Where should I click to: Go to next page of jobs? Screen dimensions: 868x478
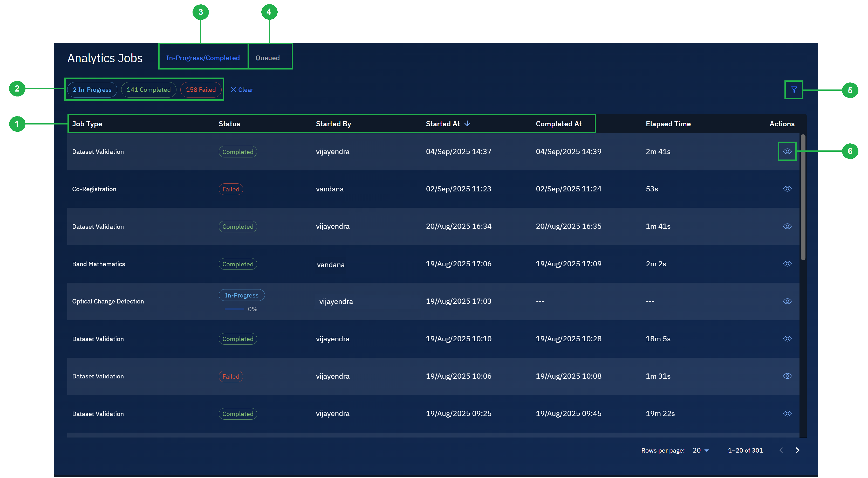click(798, 450)
